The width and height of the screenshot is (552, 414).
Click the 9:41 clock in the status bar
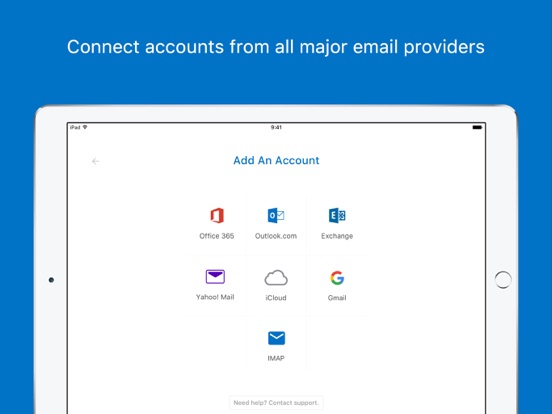(276, 127)
